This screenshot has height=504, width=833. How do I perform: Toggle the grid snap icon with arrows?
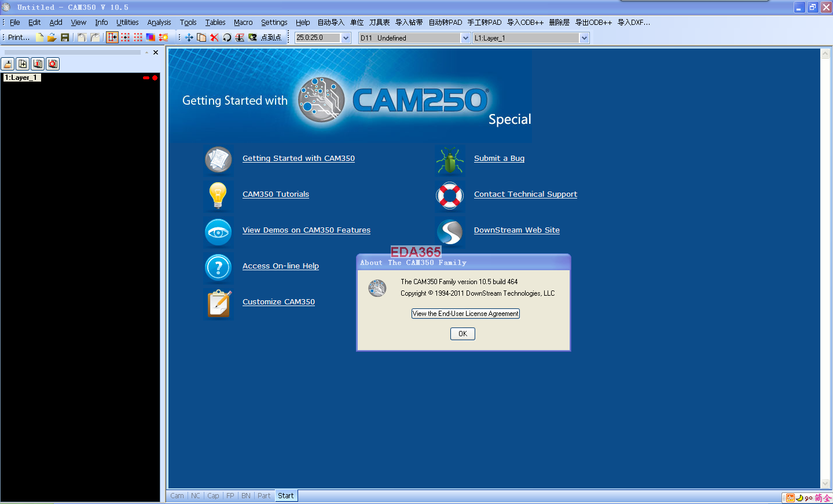pos(125,38)
